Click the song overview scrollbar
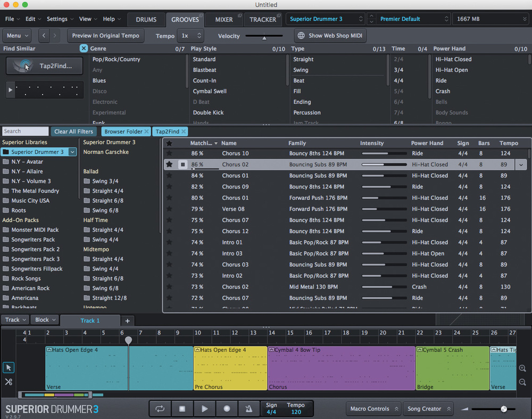The width and height of the screenshot is (532, 419). (55, 395)
